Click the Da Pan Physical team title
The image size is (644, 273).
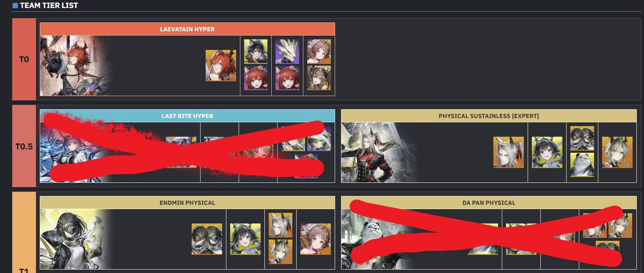489,203
